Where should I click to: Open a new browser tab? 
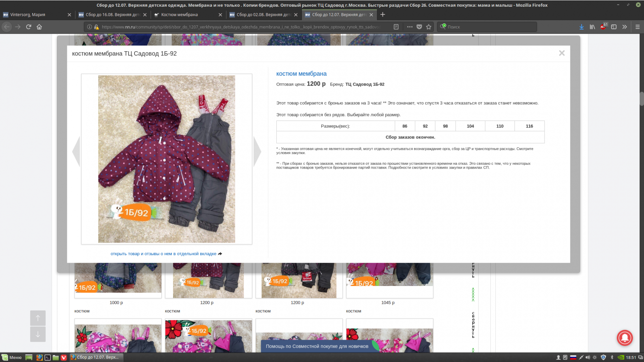pyautogui.click(x=383, y=14)
